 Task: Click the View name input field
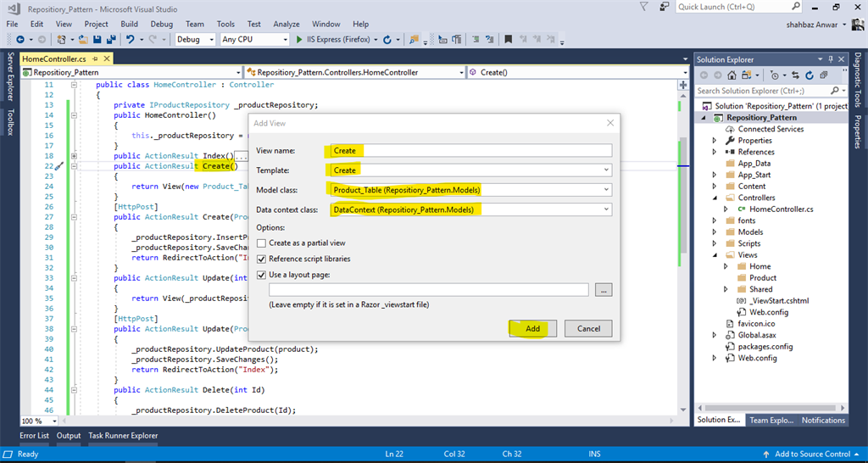(x=470, y=151)
